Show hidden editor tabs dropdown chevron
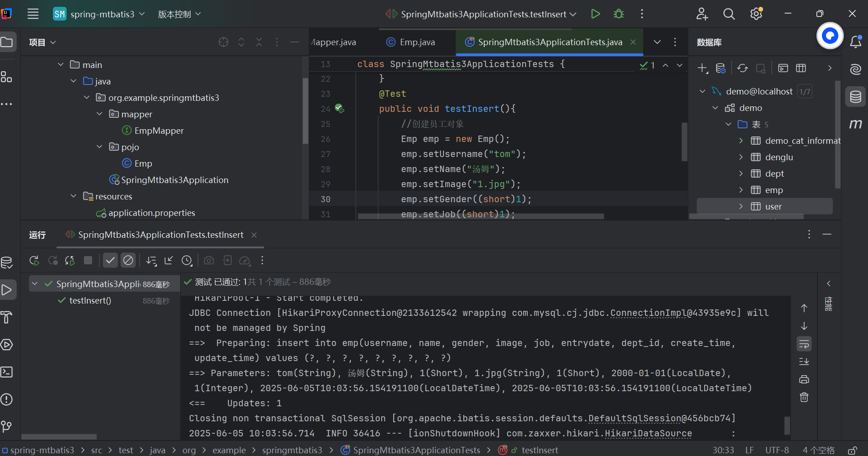This screenshot has height=456, width=868. [x=657, y=42]
